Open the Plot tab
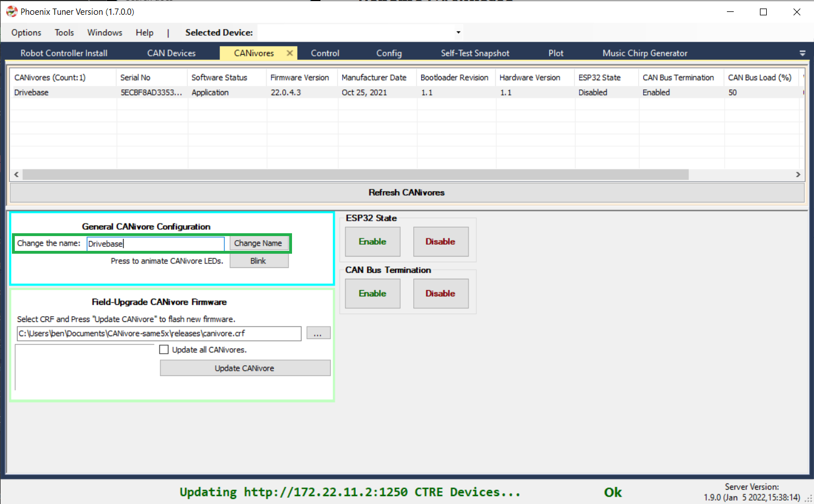This screenshot has height=504, width=814. pos(556,53)
